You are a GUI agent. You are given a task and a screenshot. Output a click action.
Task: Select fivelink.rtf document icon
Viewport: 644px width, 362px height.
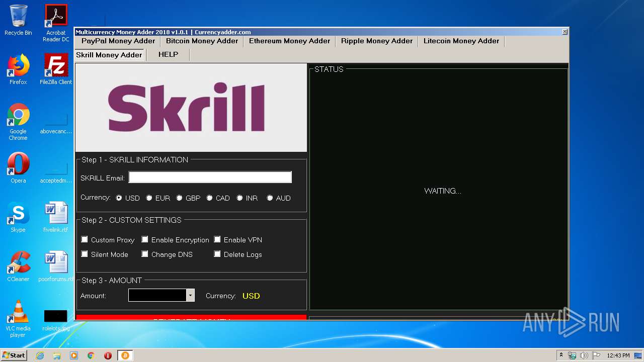tap(56, 217)
